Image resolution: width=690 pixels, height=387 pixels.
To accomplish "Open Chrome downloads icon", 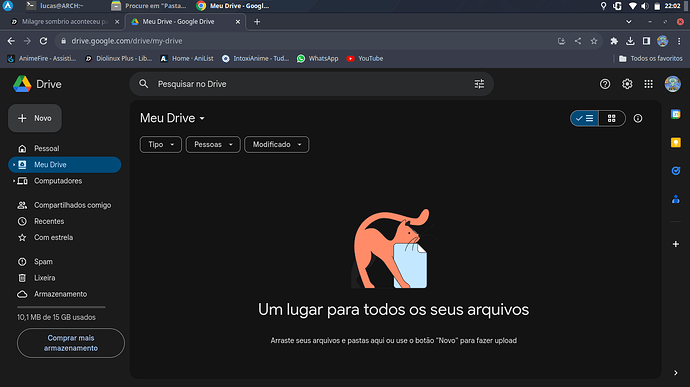I will point(630,41).
